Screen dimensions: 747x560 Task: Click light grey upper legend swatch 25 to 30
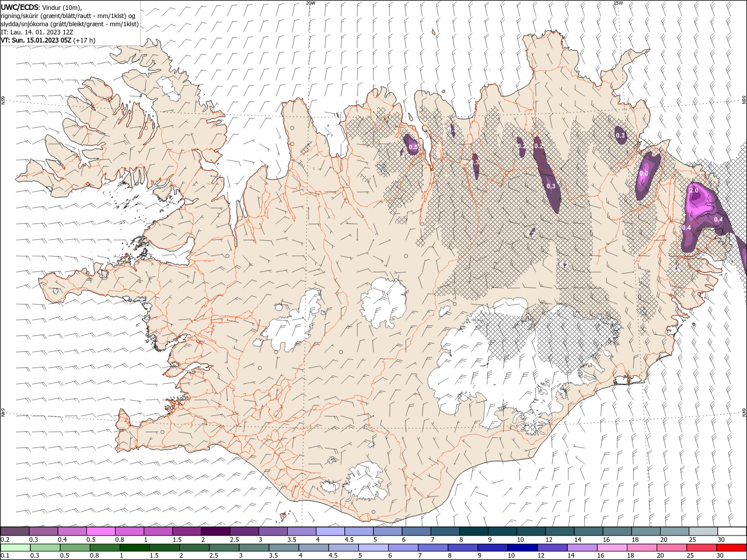click(703, 531)
